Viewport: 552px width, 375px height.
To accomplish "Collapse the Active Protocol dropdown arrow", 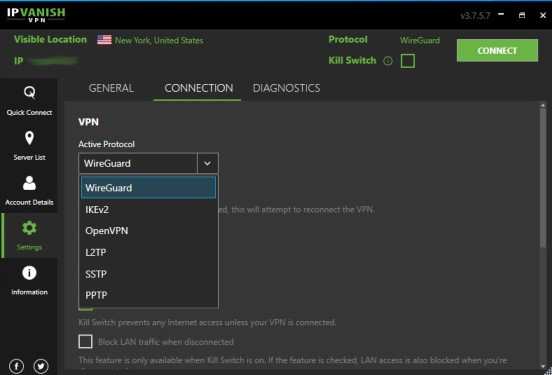I will pyautogui.click(x=208, y=163).
